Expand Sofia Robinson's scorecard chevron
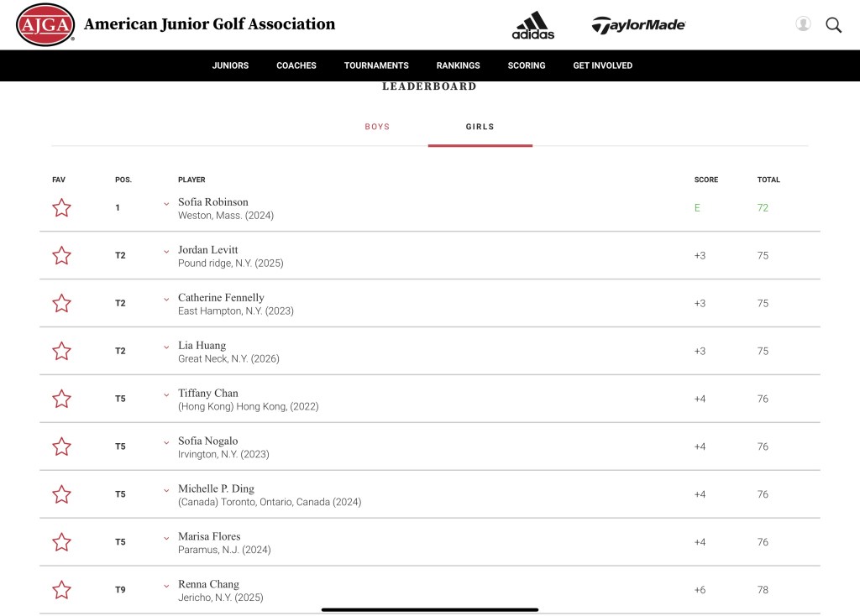Screen dimensions: 860x616 [166, 204]
